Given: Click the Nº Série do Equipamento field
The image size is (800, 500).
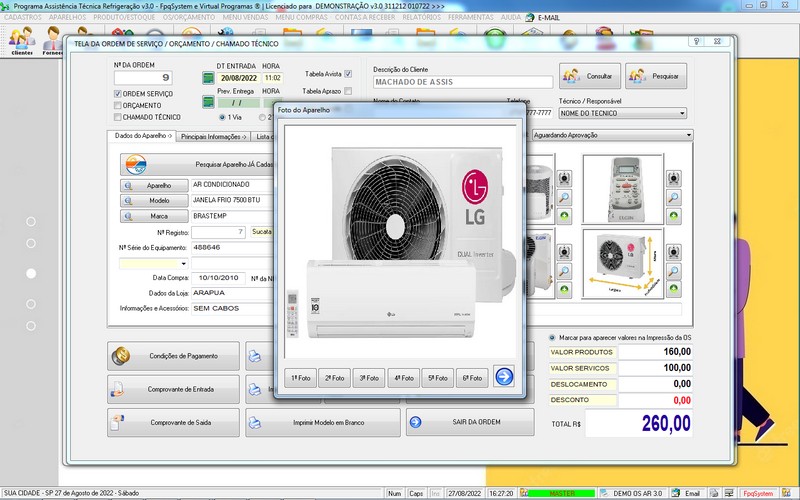Looking at the screenshot, I should click(x=232, y=248).
